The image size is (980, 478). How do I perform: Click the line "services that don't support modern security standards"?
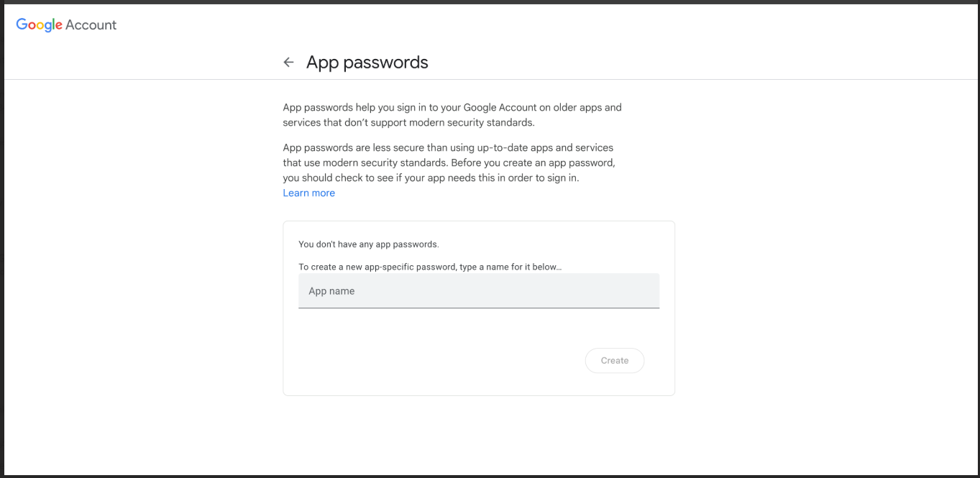(x=408, y=122)
